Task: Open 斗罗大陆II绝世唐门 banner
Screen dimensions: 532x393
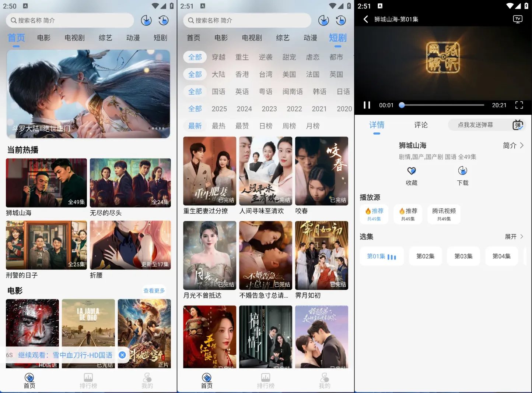Action: tap(88, 94)
